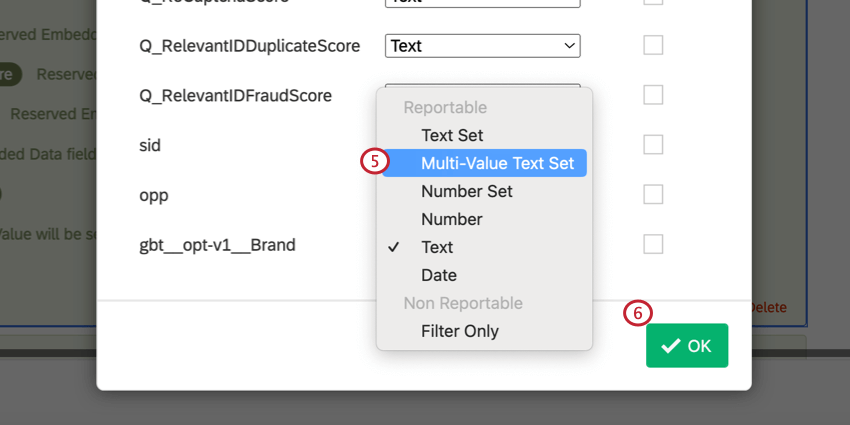Choose Multi-Value Text Set from the list
Viewport: 850px width, 425px height.
point(497,163)
